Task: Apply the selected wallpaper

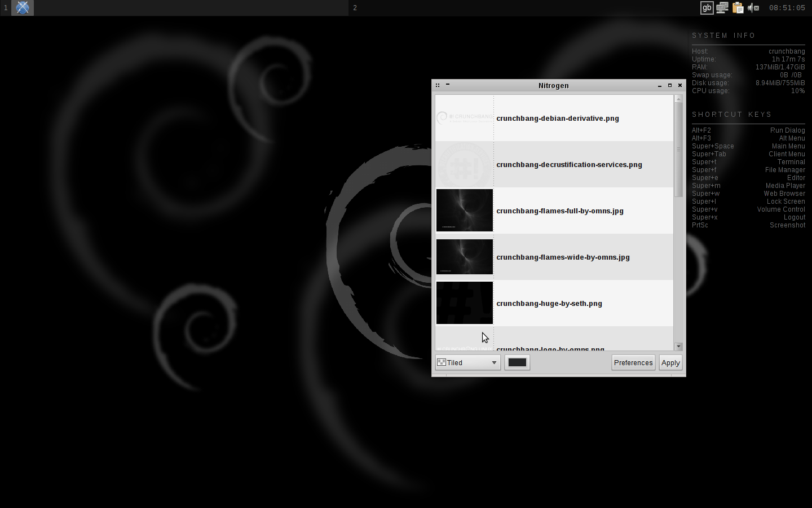Action: [670, 362]
